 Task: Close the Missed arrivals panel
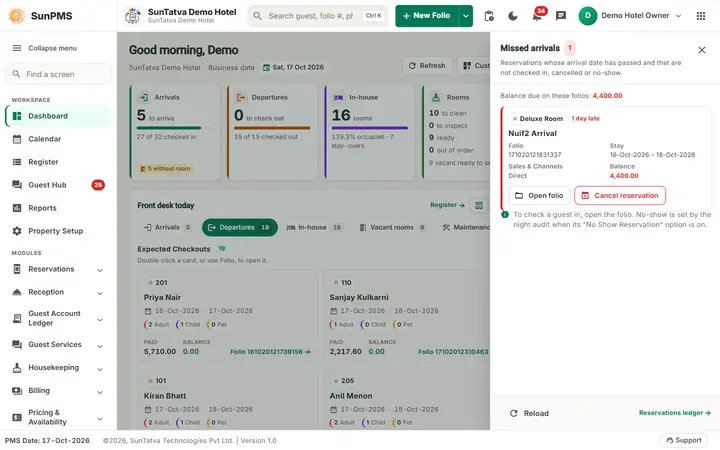pos(702,50)
